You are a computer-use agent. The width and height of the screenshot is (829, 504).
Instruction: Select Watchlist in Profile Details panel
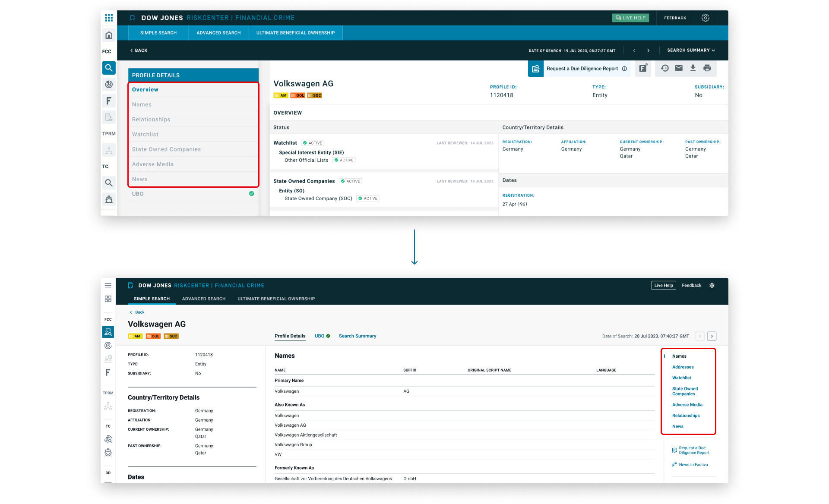click(x=193, y=135)
